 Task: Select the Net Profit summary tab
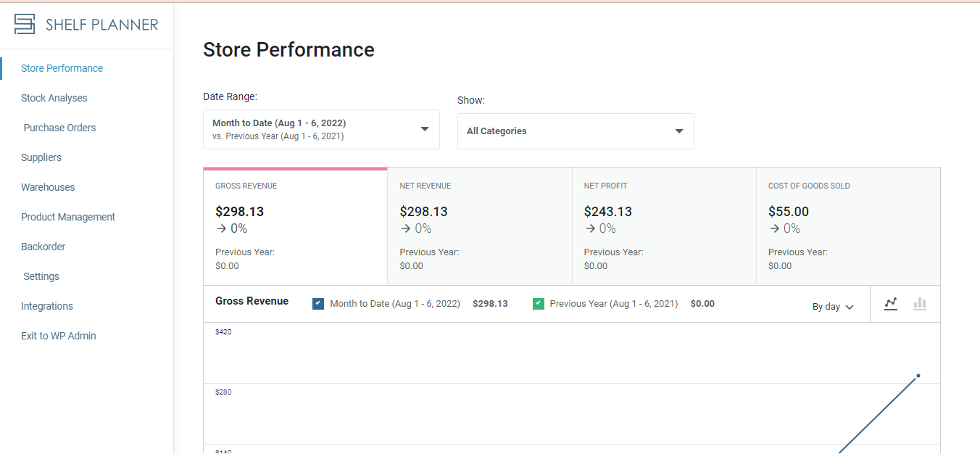(664, 227)
